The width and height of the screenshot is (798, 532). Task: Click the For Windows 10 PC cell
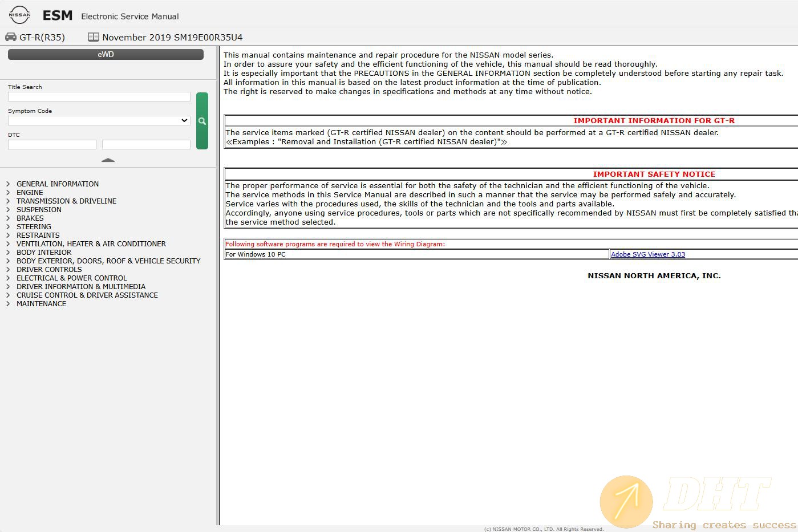[417, 254]
